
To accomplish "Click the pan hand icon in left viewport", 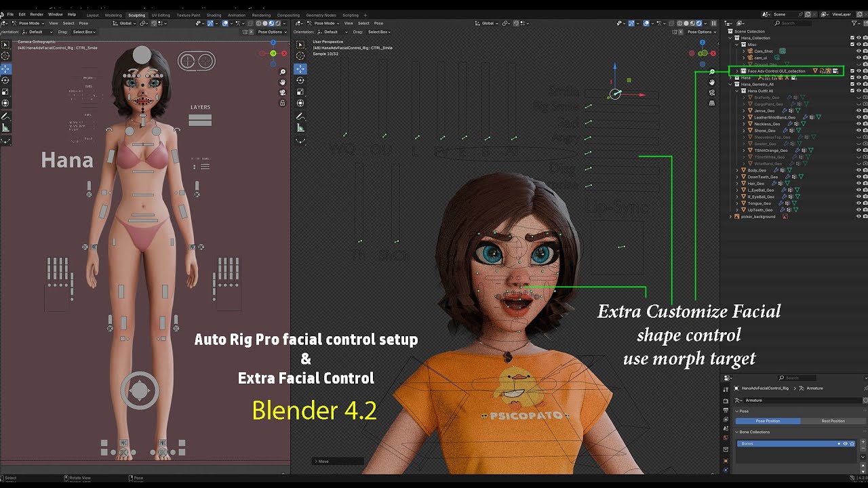I will (x=283, y=82).
